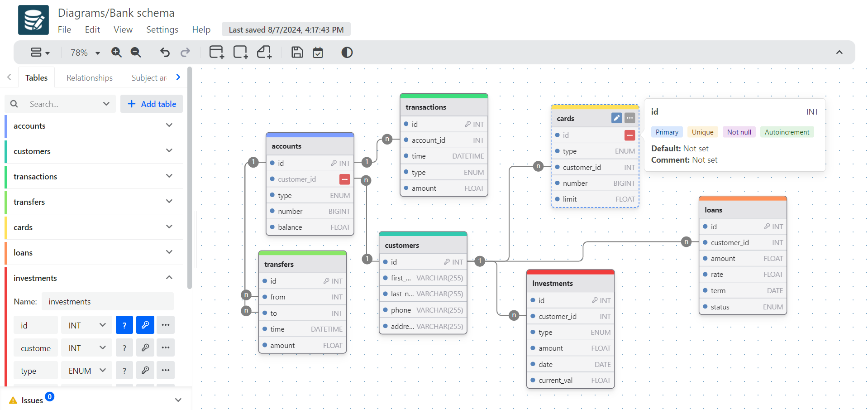Open the to-do calendar icon in toolbar
The height and width of the screenshot is (410, 868).
[x=318, y=52]
